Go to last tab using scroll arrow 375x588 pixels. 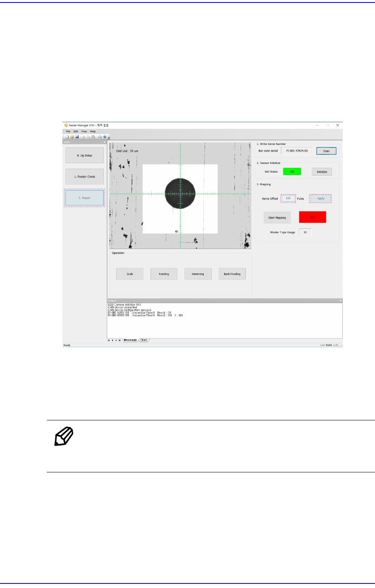[x=120, y=340]
